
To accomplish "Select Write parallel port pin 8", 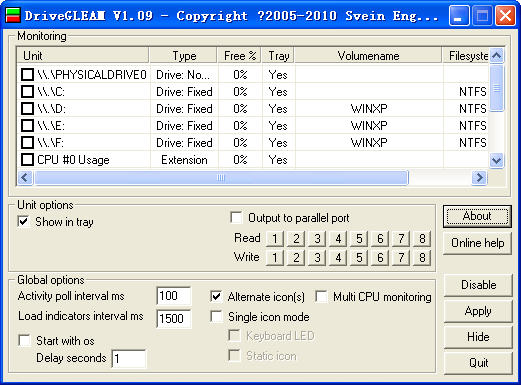I will pos(422,258).
